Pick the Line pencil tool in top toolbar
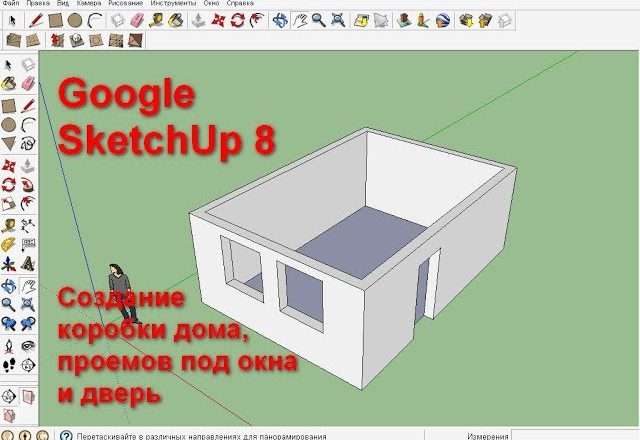This screenshot has width=640, height=440. (x=36, y=20)
